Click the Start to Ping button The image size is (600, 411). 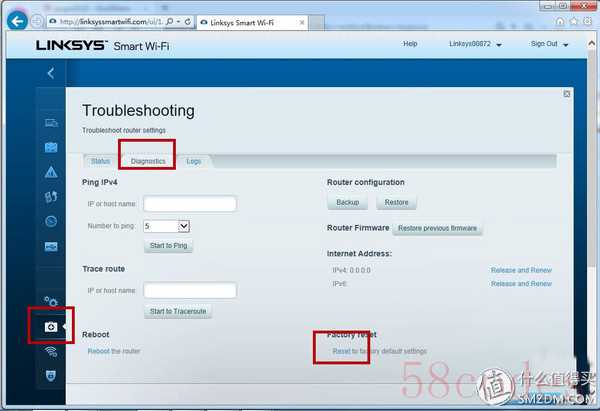(x=168, y=246)
